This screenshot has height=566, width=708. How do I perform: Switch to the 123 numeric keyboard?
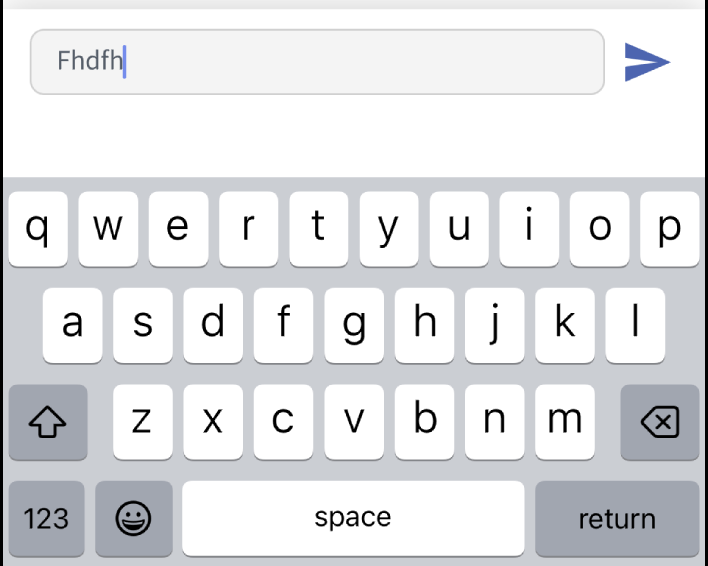[x=46, y=519]
